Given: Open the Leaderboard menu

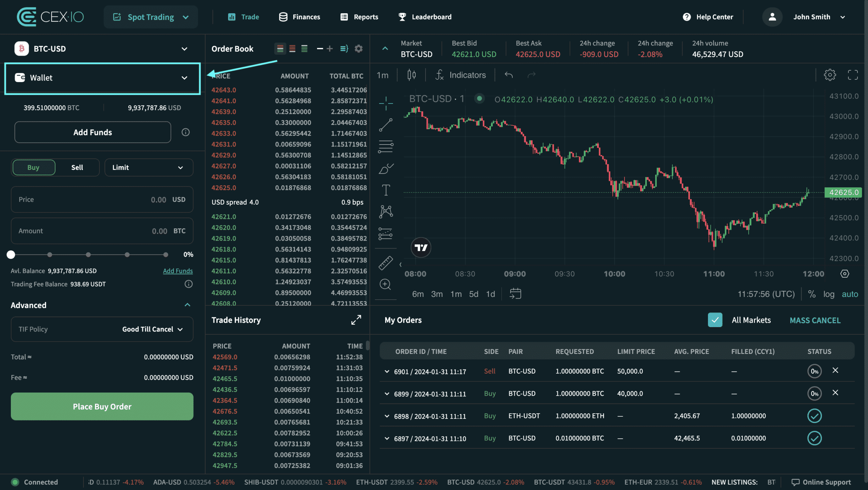Looking at the screenshot, I should (425, 17).
